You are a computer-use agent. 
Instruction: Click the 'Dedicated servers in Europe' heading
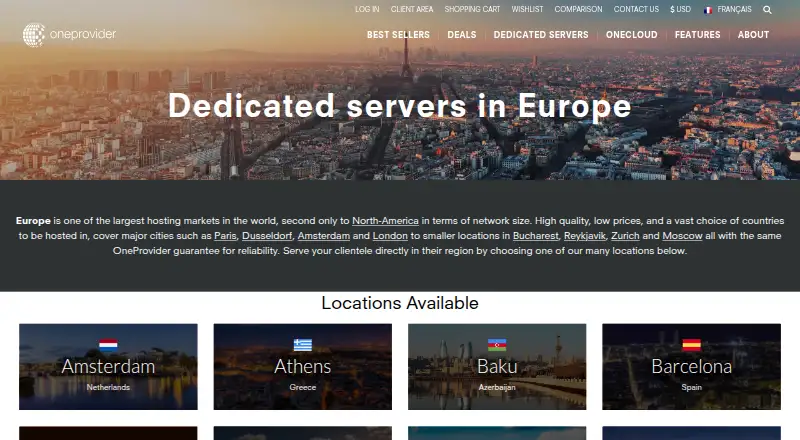[399, 106]
